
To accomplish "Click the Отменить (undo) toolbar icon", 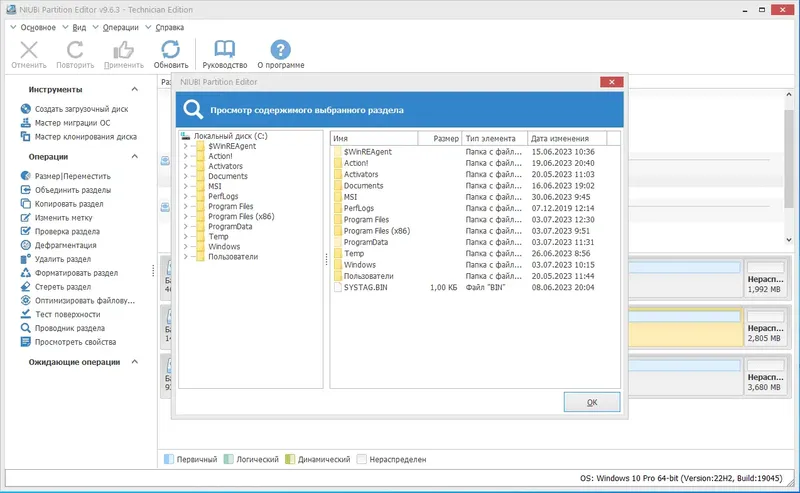I will pyautogui.click(x=29, y=50).
